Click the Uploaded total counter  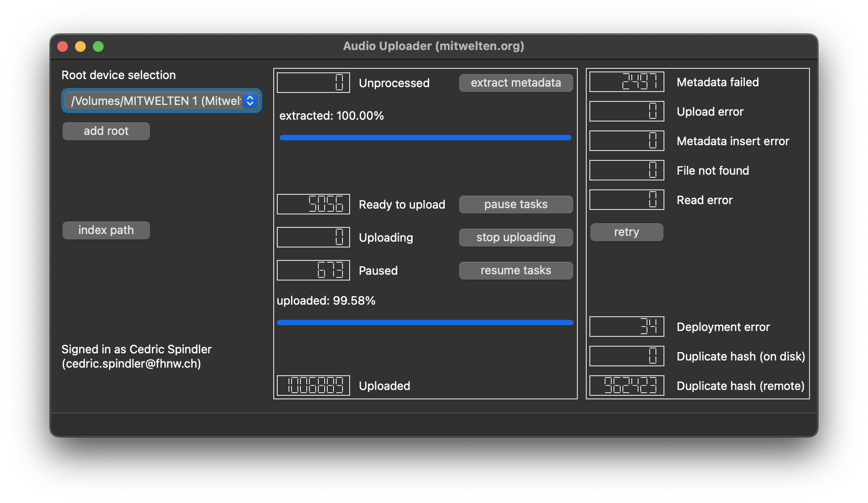tap(313, 386)
